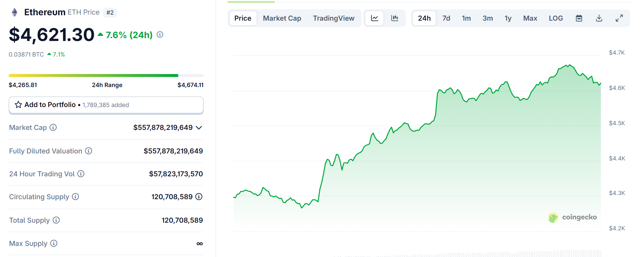This screenshot has height=257, width=644.
Task: Expand the Market Cap dropdown chevron
Action: [199, 128]
